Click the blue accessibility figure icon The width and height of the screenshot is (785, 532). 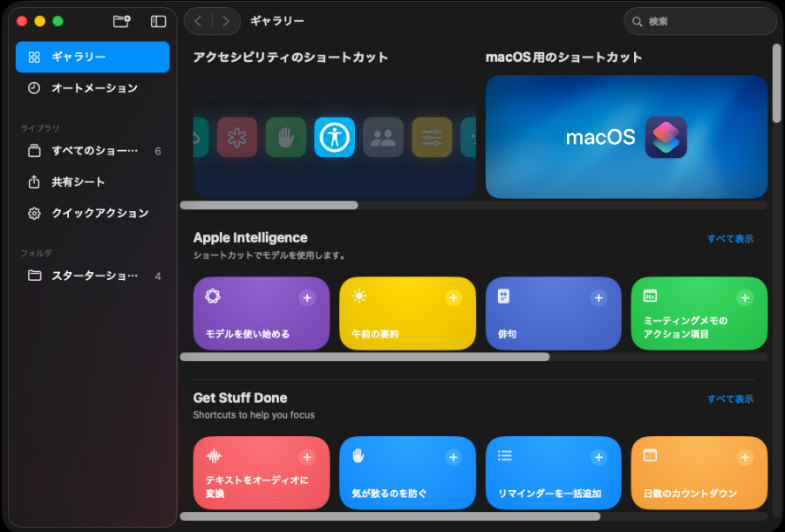coord(334,137)
